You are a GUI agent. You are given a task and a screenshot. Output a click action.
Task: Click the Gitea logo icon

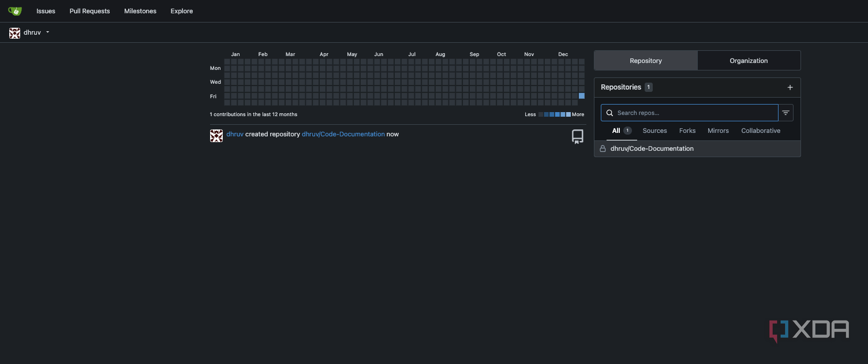15,11
